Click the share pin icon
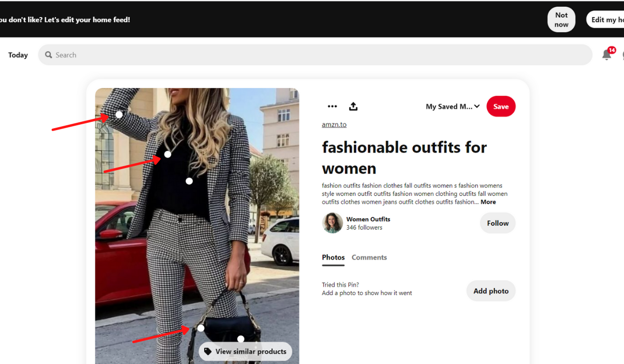The height and width of the screenshot is (364, 624). pos(353,106)
